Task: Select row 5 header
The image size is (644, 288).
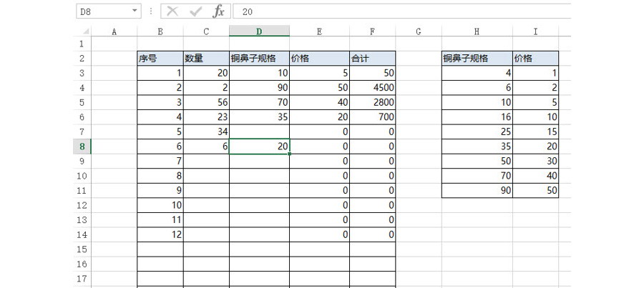Action: (x=82, y=102)
